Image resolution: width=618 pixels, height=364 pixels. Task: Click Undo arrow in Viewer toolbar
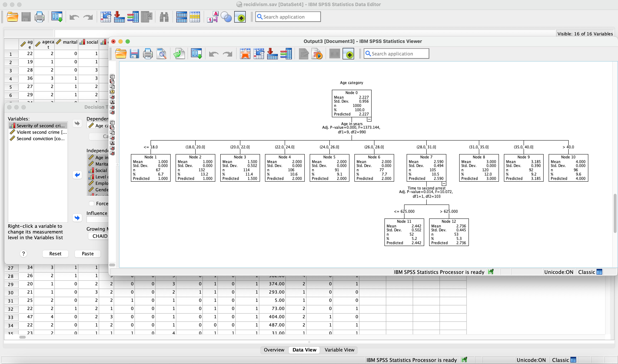click(214, 54)
